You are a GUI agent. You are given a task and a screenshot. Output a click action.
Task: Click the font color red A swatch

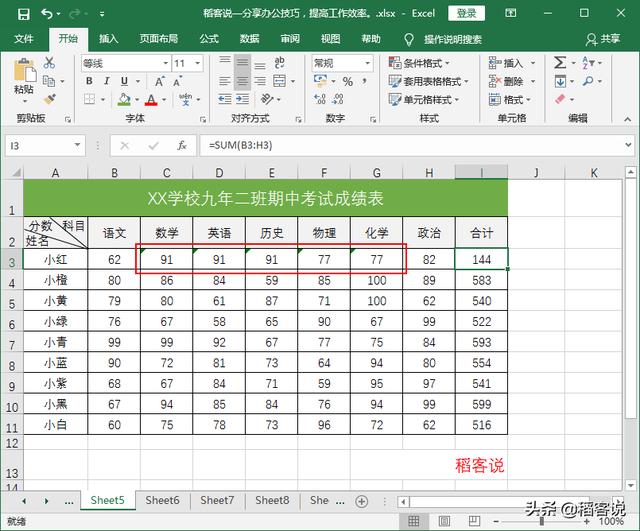point(151,99)
